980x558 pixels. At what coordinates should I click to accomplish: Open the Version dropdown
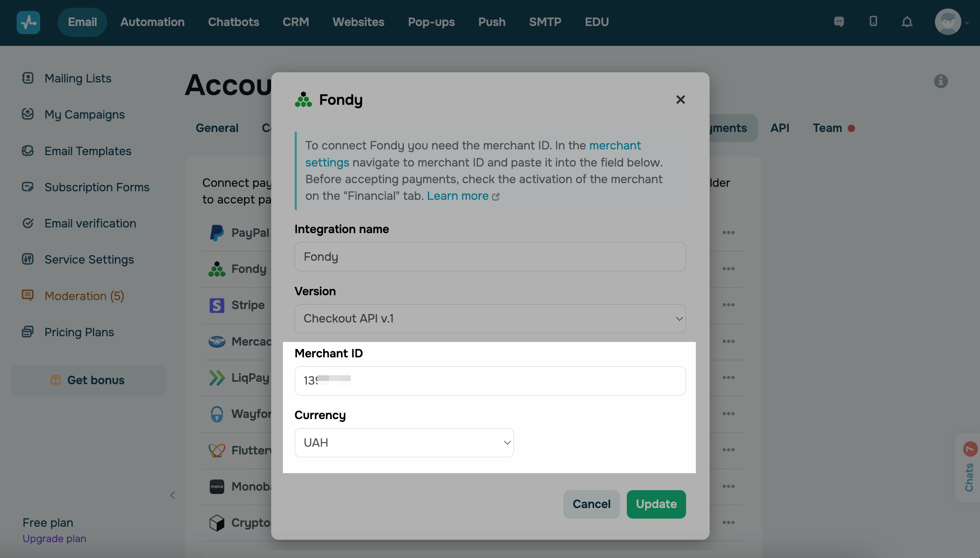pos(490,319)
